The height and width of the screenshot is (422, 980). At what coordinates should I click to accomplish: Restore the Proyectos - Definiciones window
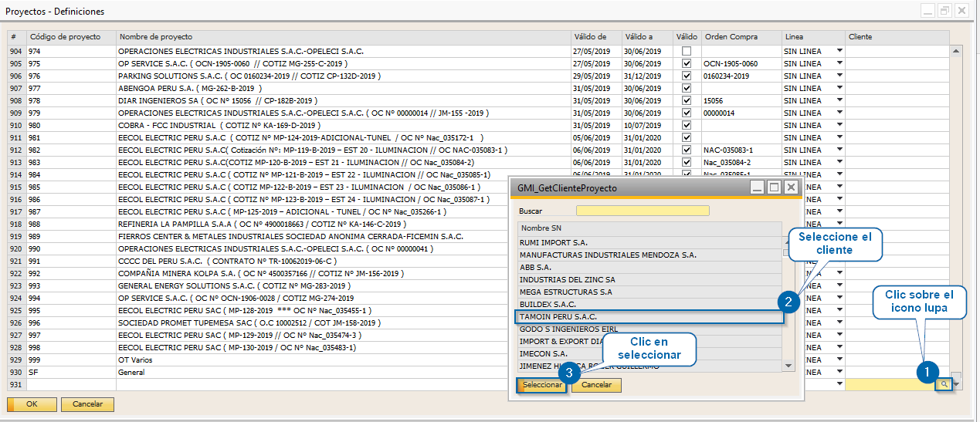944,10
